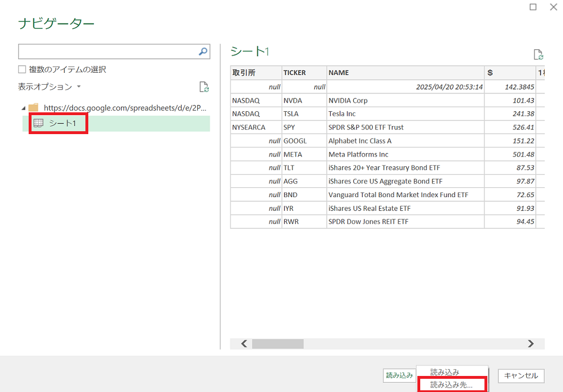Click the Meta Platforms Inc cell
Image resolution: width=563 pixels, height=392 pixels.
tap(405, 154)
